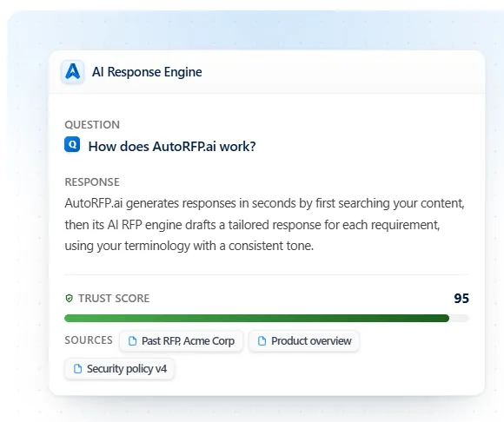
Task: Click the document icon in Product overview chip
Action: (x=262, y=340)
